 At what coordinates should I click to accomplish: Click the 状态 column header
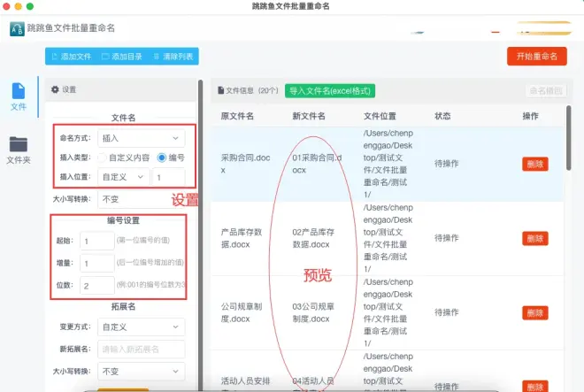[x=442, y=116]
